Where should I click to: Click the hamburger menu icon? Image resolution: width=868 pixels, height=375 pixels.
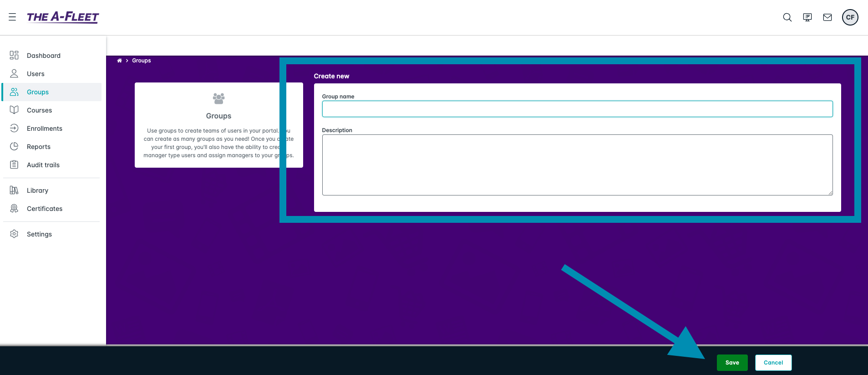[12, 17]
